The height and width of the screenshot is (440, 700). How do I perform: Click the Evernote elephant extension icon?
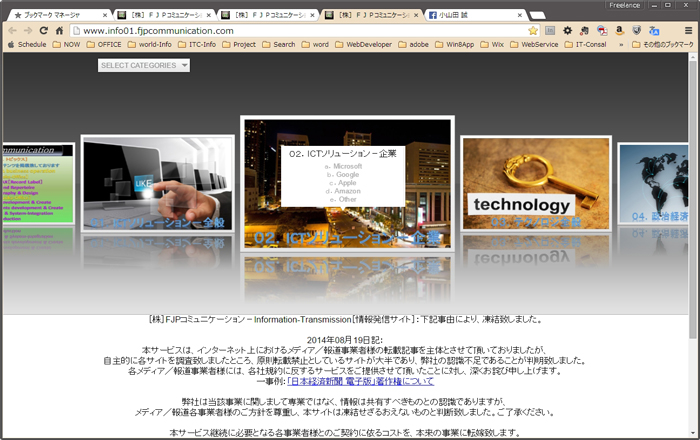click(x=584, y=31)
